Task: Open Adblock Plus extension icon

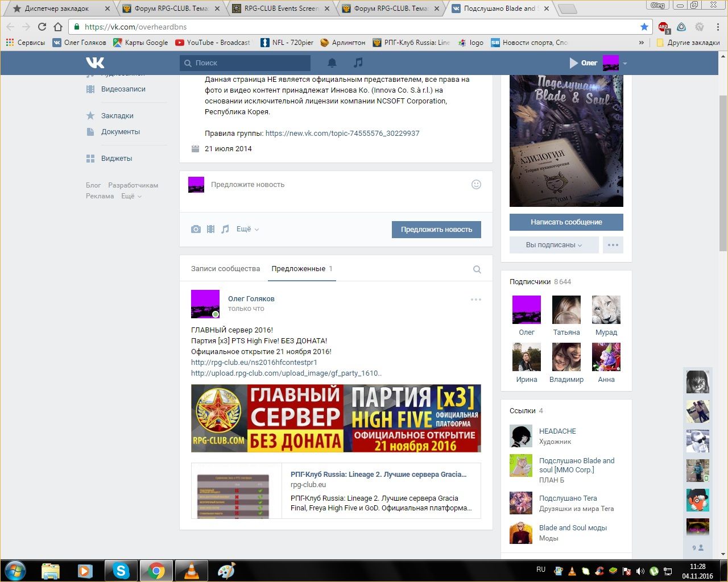Action: pyautogui.click(x=664, y=27)
